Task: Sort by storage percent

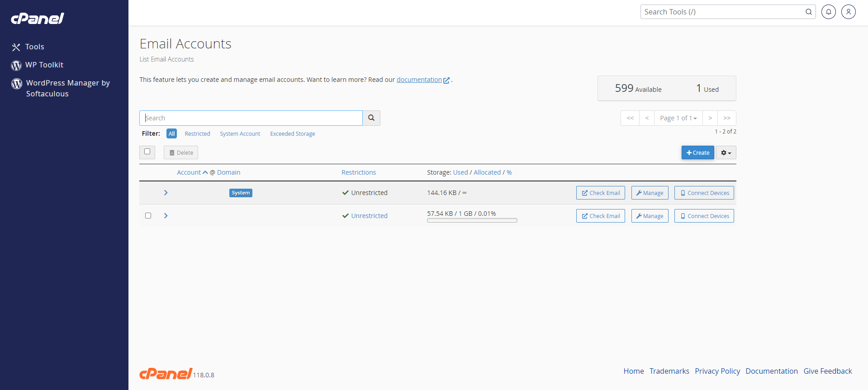Action: [509, 172]
